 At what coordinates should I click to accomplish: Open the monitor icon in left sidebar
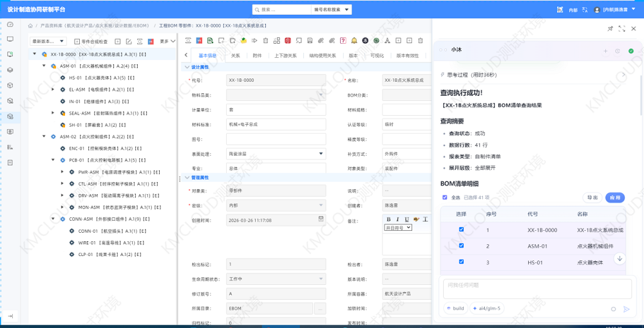point(10,39)
